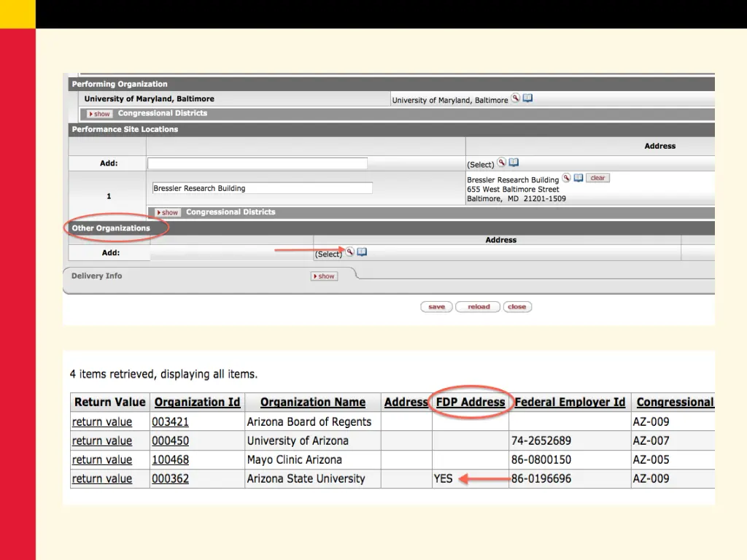Viewport: 747px width, 560px height.
Task: Sort by Federal Employer Id column header
Action: point(570,402)
